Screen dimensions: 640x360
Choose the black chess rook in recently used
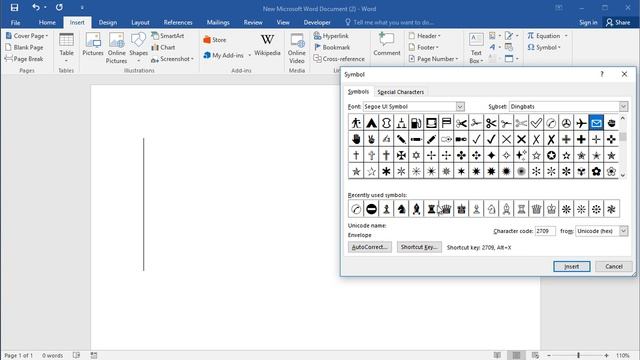click(431, 209)
